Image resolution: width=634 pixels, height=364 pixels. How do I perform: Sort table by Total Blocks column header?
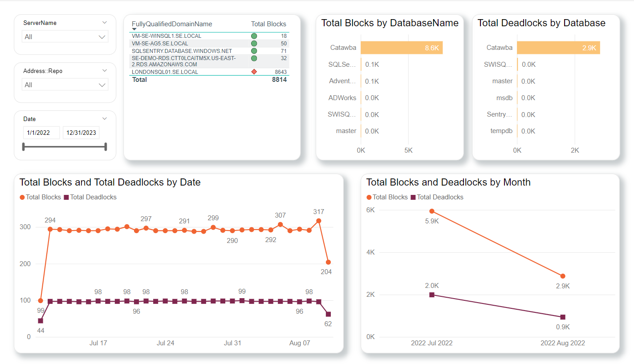tap(268, 24)
